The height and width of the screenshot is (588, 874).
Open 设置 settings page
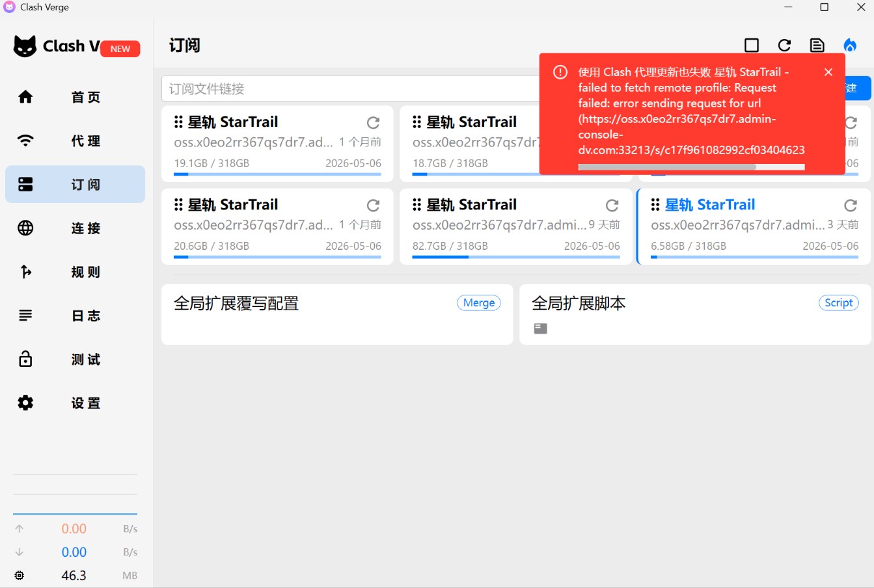coord(75,403)
